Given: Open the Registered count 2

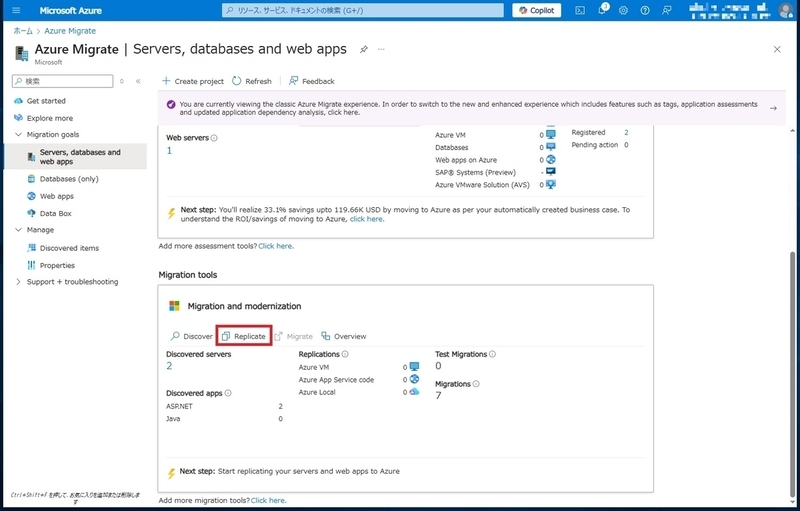Looking at the screenshot, I should pyautogui.click(x=627, y=133).
